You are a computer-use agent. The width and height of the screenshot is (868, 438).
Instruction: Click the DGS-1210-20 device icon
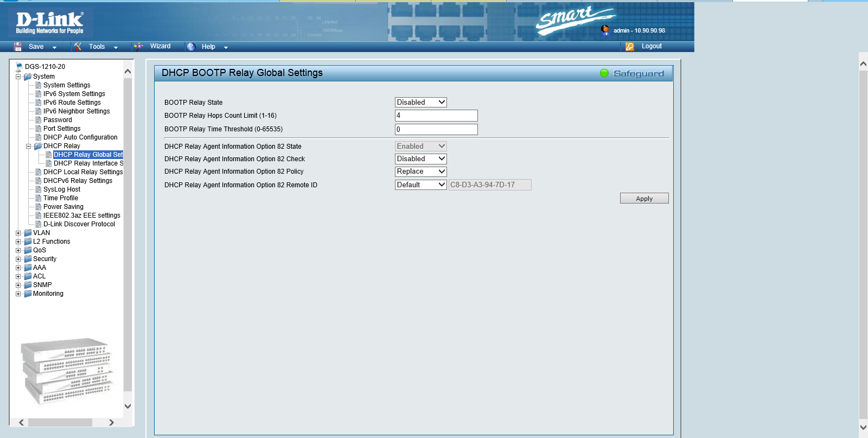pos(19,67)
